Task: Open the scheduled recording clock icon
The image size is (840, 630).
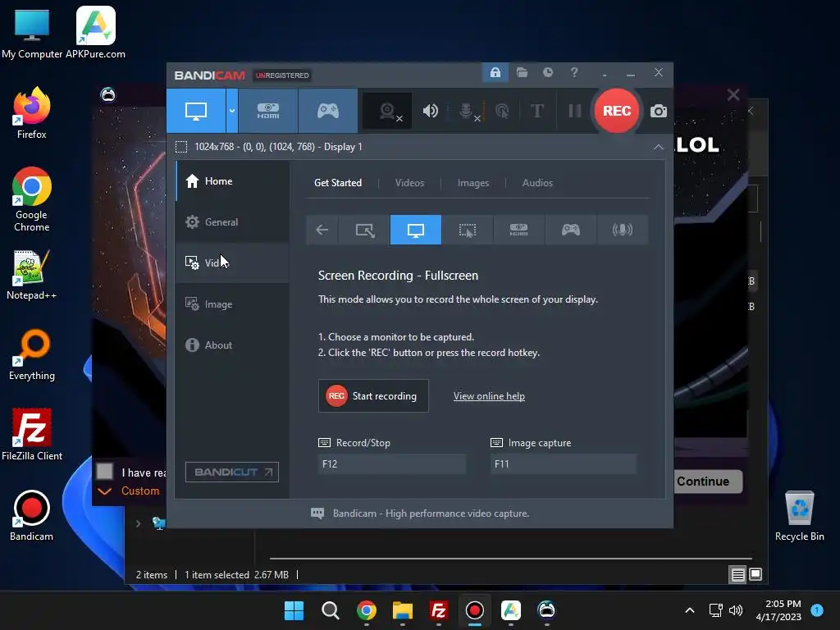Action: point(547,72)
